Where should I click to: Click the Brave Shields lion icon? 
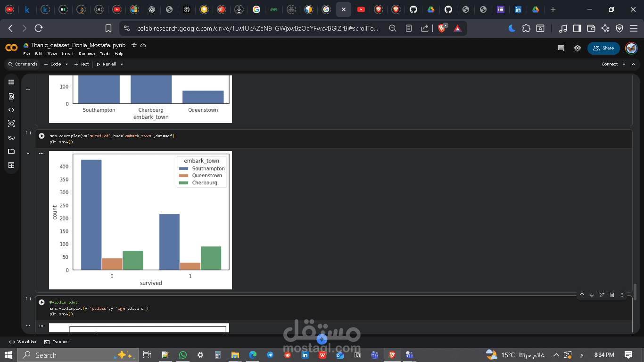(x=442, y=28)
